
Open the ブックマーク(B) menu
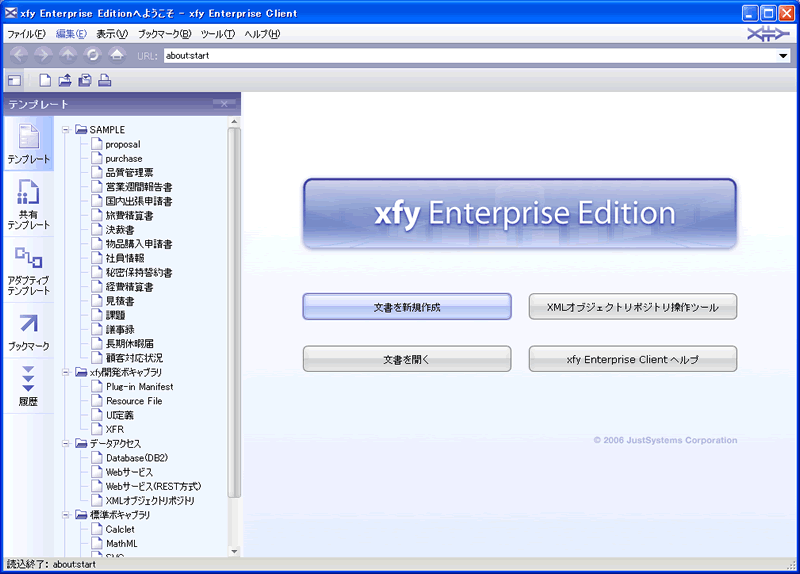(x=164, y=34)
